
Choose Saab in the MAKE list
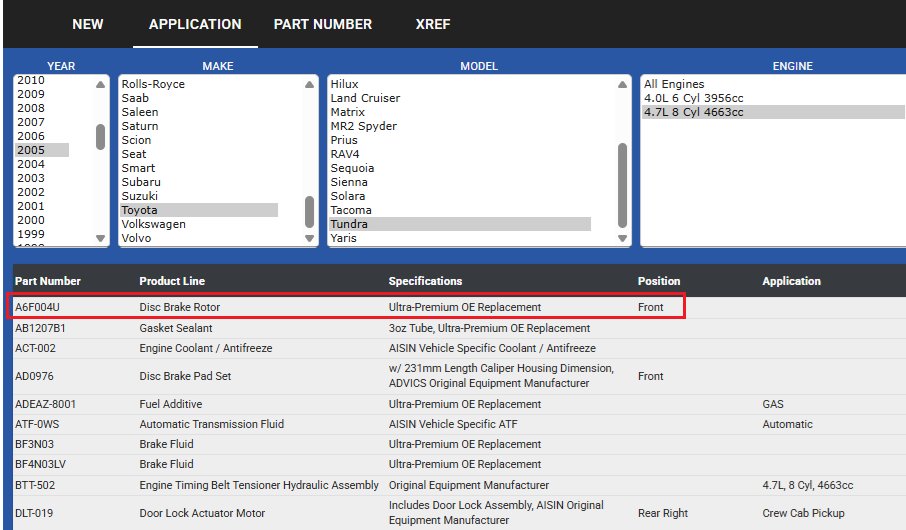(x=135, y=98)
